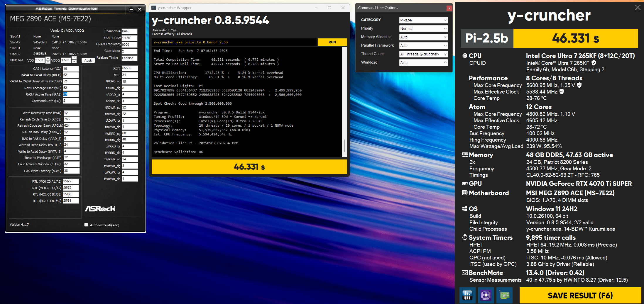Viewport: 644px width, 304px height.
Task: Open the Thread Count dropdown
Action: coord(423,54)
